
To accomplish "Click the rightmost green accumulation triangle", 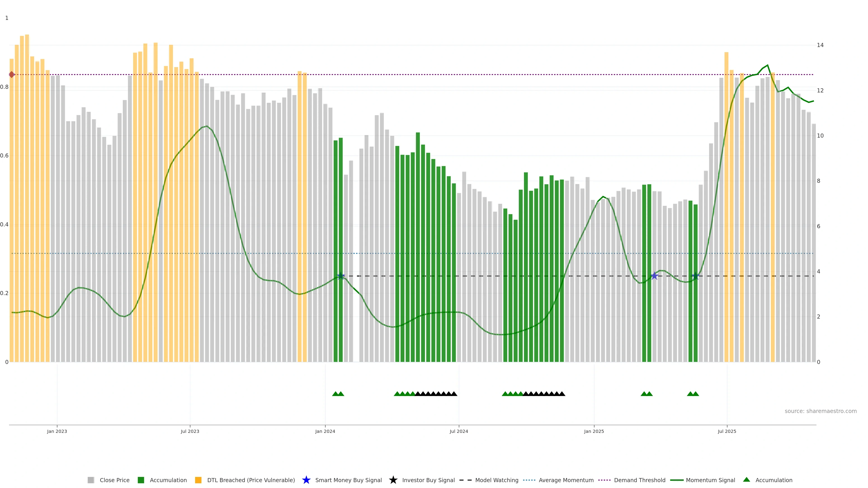I will 696,394.
